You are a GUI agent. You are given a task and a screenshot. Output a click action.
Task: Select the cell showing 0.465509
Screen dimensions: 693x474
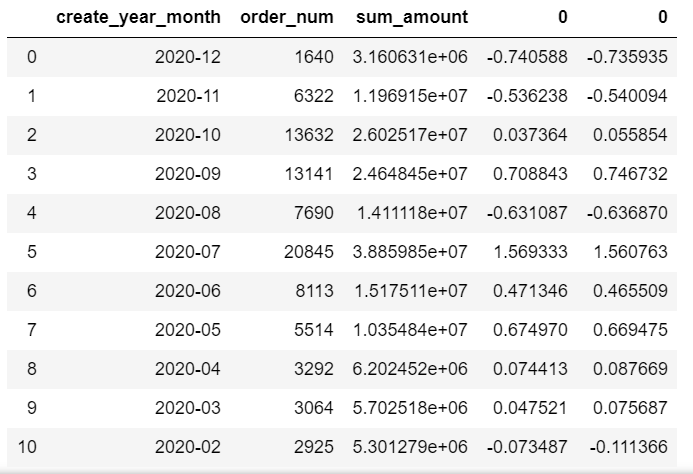(x=630, y=291)
